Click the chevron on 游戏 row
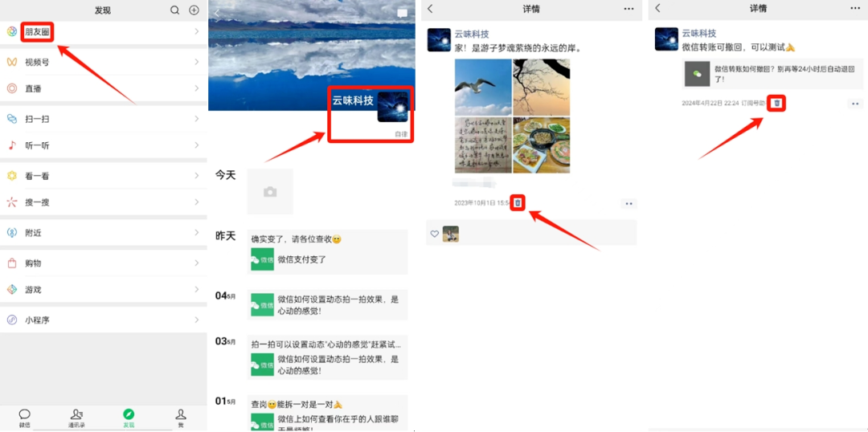 197,289
